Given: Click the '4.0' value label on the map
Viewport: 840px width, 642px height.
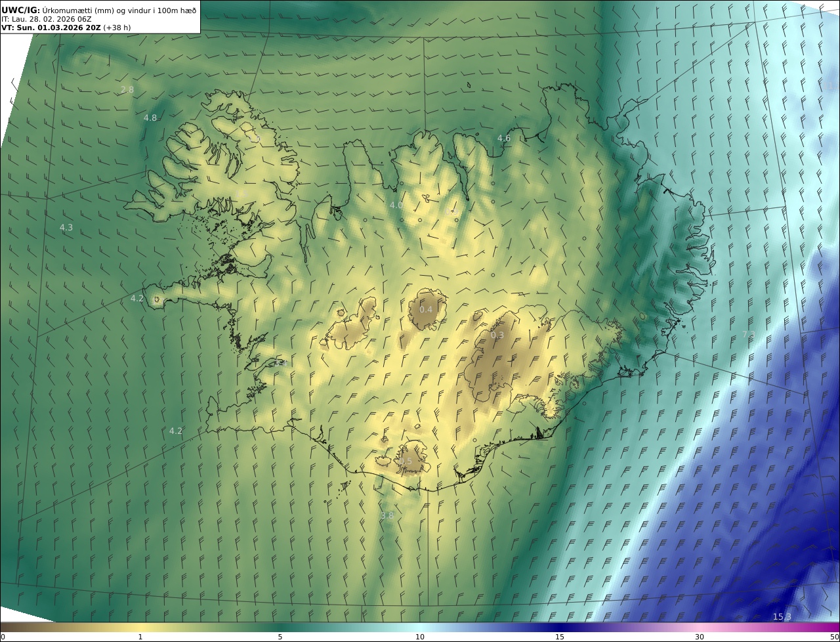Looking at the screenshot, I should pos(396,205).
